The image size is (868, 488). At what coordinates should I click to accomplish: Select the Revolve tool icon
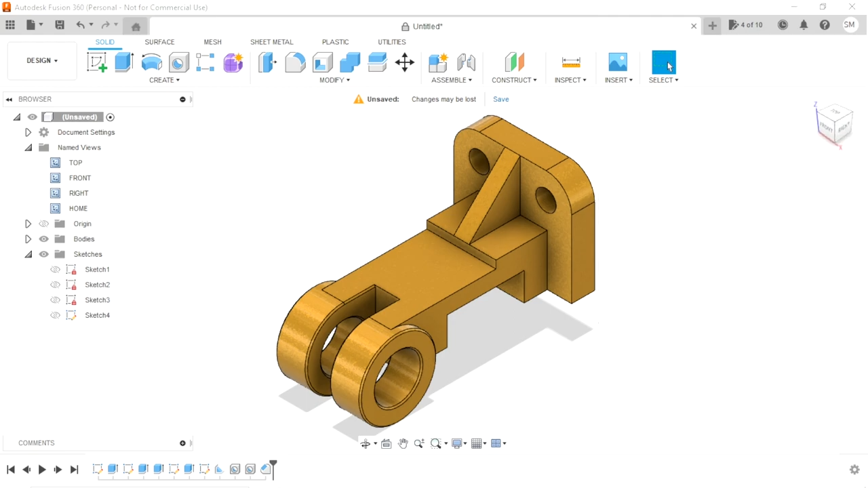click(x=151, y=62)
